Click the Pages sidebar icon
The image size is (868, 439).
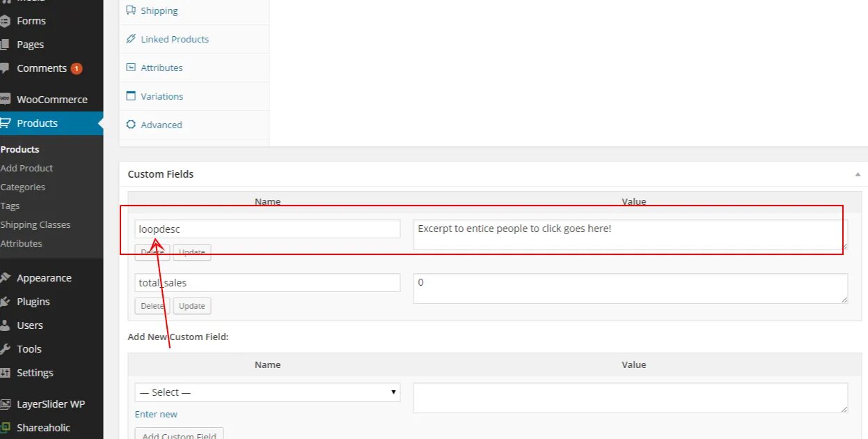tap(5, 45)
